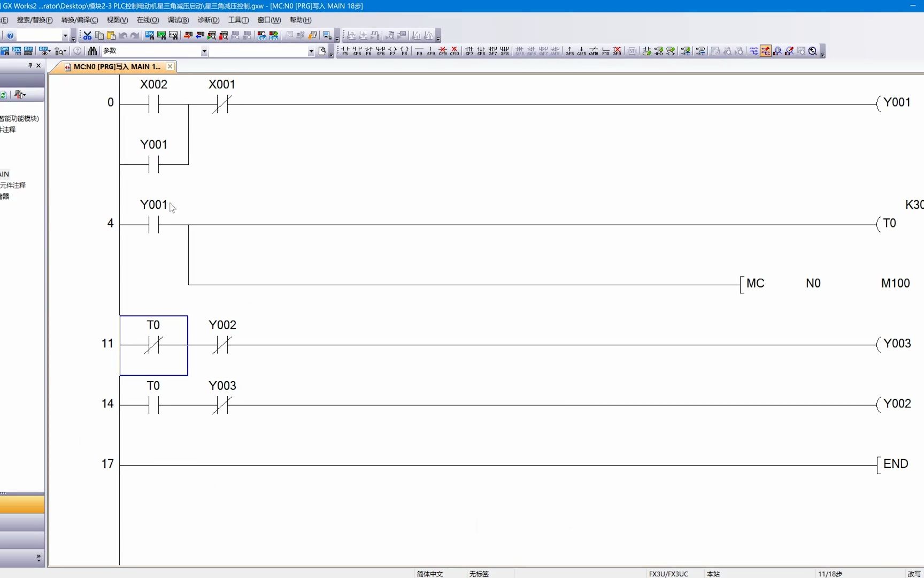The height and width of the screenshot is (578, 924).
Task: Insert rising pulse contact sF7
Action: [469, 51]
